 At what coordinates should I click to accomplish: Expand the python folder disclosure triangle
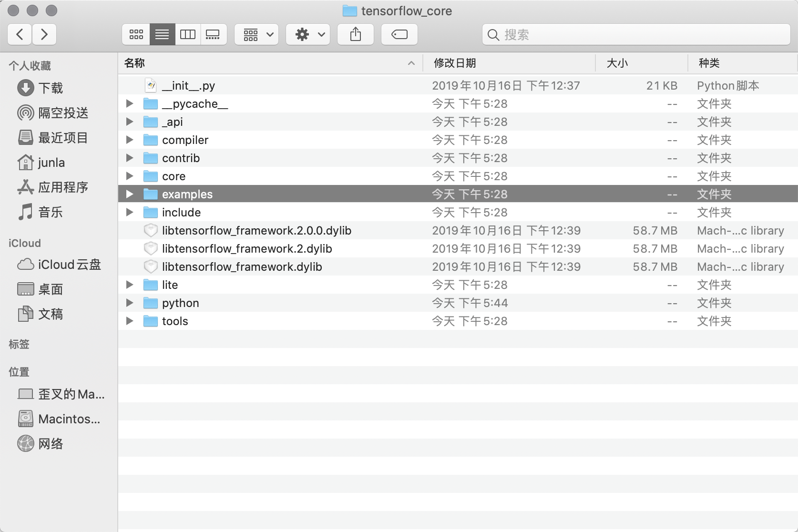pyautogui.click(x=129, y=303)
